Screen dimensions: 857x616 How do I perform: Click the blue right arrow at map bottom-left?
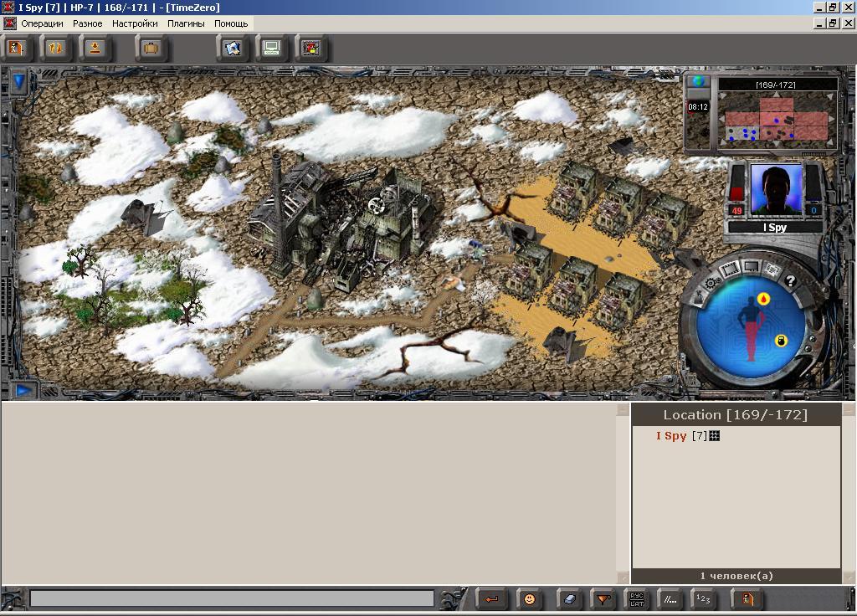[23, 390]
